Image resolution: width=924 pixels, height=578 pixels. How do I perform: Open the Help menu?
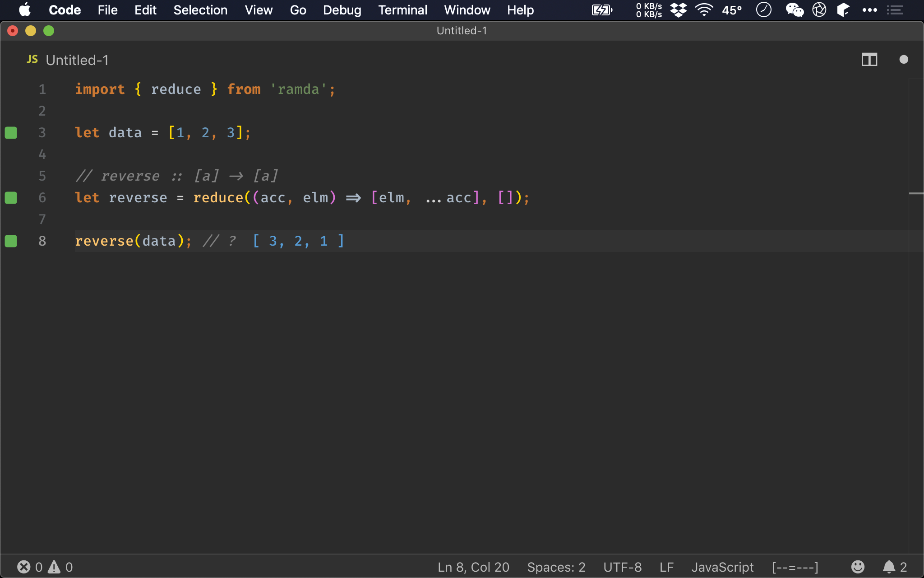pyautogui.click(x=520, y=10)
